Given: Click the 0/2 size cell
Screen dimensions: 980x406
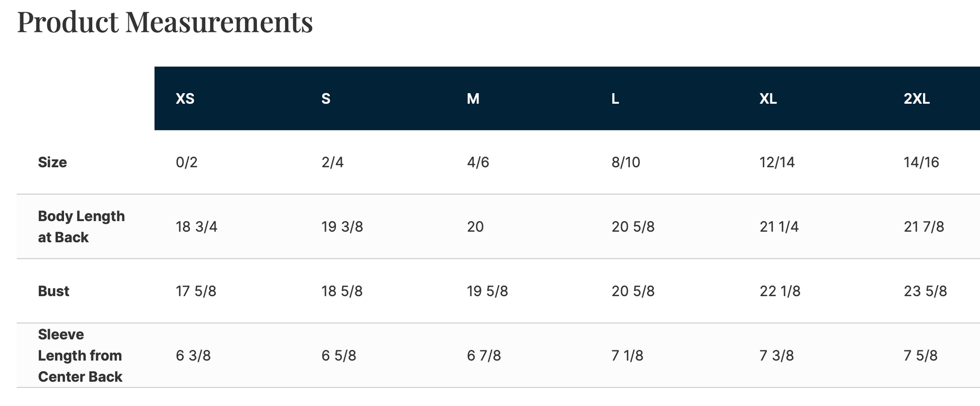Looking at the screenshot, I should point(186,162).
